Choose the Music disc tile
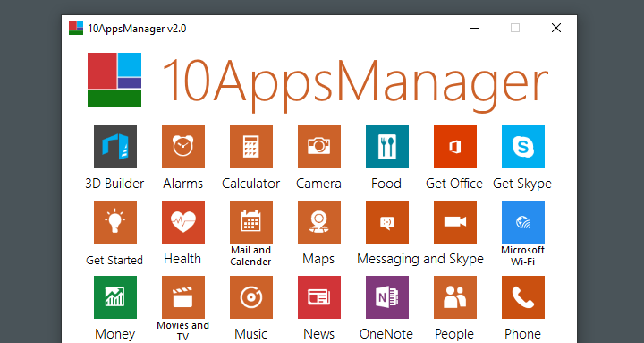Image resolution: width=644 pixels, height=343 pixels. point(251,297)
